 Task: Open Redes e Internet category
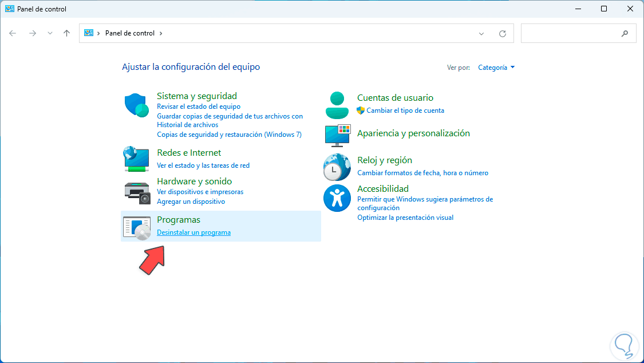point(189,153)
